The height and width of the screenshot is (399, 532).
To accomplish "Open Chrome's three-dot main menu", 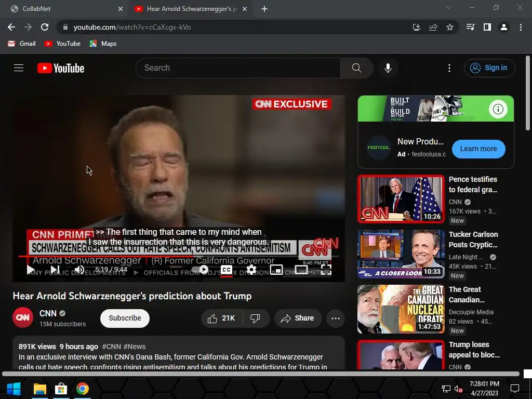I will (x=521, y=27).
